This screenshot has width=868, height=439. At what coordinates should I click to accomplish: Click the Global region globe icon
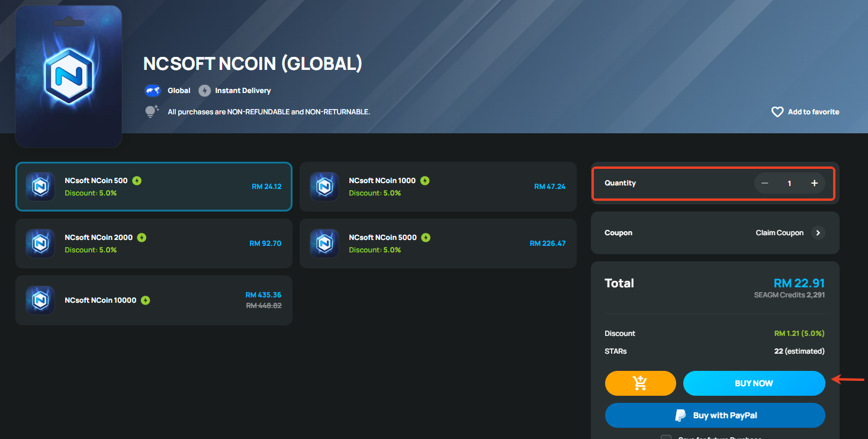pos(153,91)
